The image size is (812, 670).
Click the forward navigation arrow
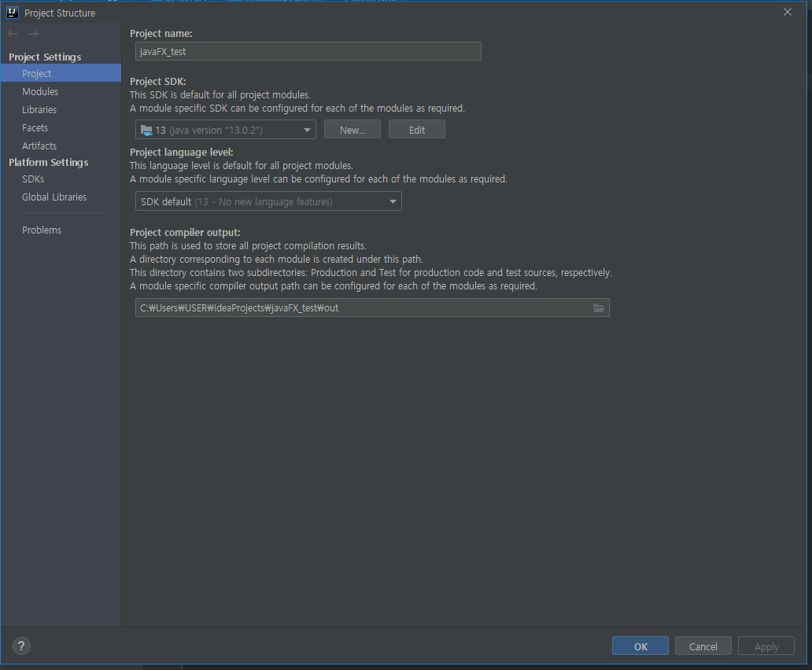(x=33, y=34)
